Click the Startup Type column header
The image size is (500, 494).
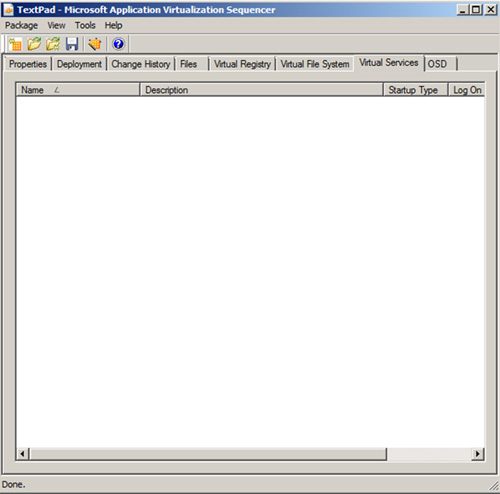tap(415, 90)
